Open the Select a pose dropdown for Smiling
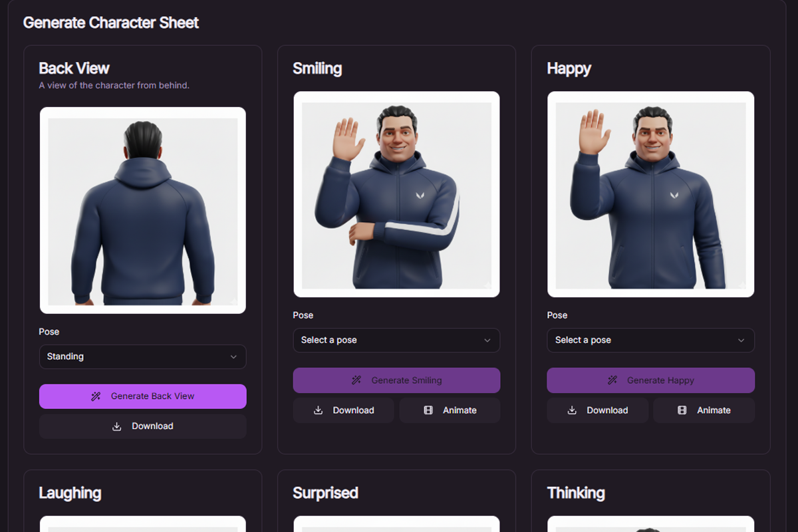The image size is (798, 532). 396,340
